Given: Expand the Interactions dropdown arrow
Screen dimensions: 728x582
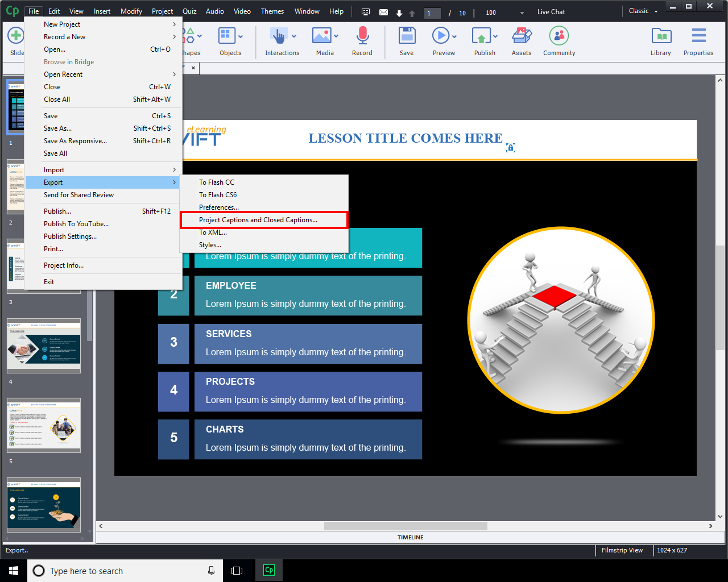Looking at the screenshot, I should pyautogui.click(x=294, y=36).
